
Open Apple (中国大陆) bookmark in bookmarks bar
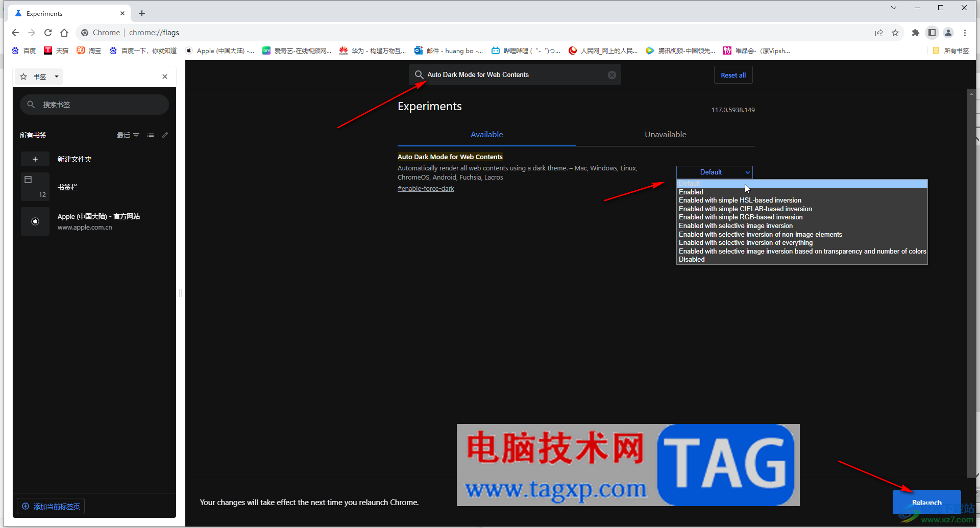click(219, 51)
